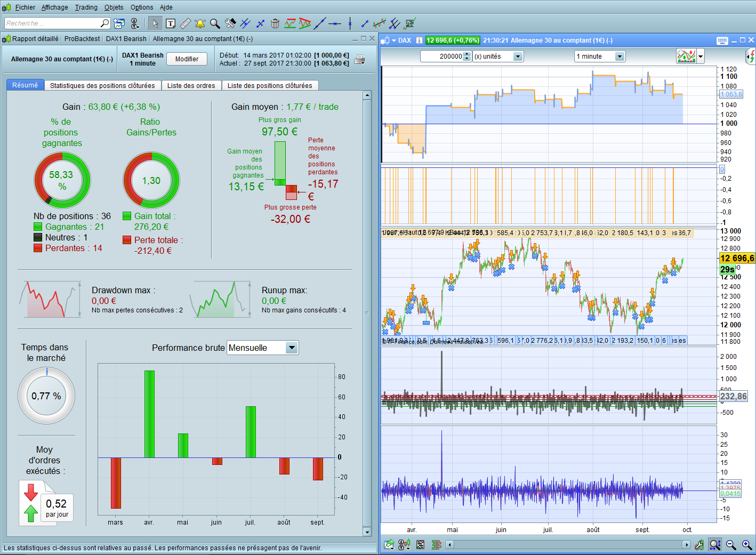
Task: Open the Liste des positions clôturées tab
Action: [x=270, y=85]
